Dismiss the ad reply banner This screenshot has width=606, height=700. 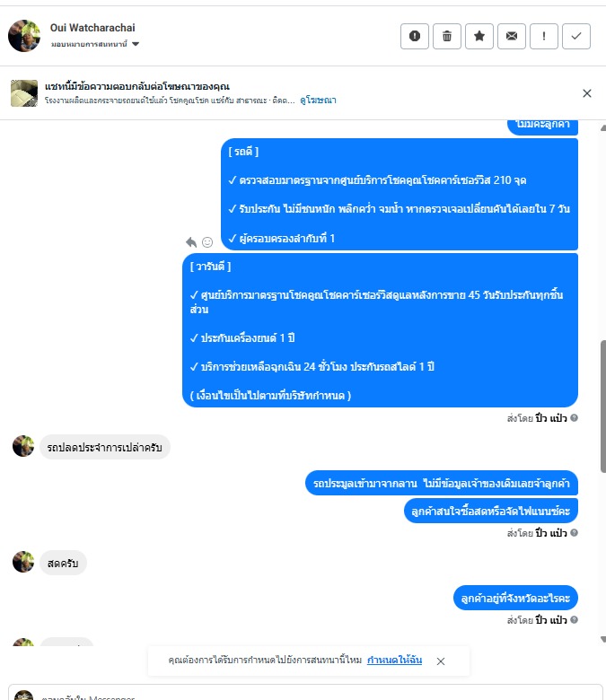point(587,93)
